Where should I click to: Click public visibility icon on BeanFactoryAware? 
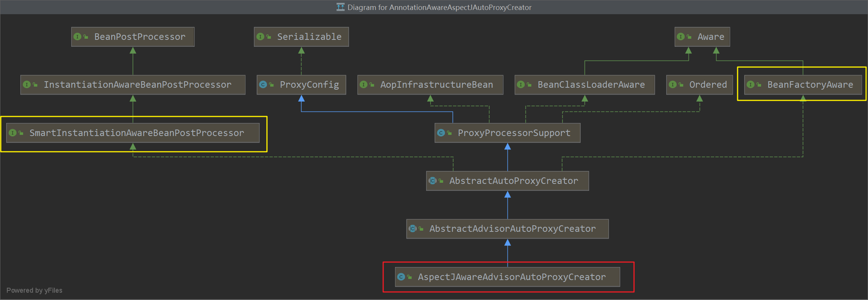pos(759,85)
